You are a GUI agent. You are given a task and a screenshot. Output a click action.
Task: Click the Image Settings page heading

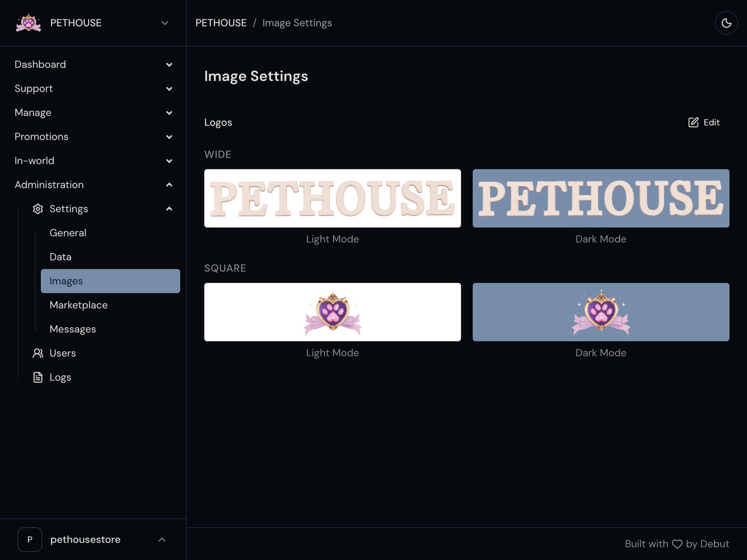(x=256, y=76)
